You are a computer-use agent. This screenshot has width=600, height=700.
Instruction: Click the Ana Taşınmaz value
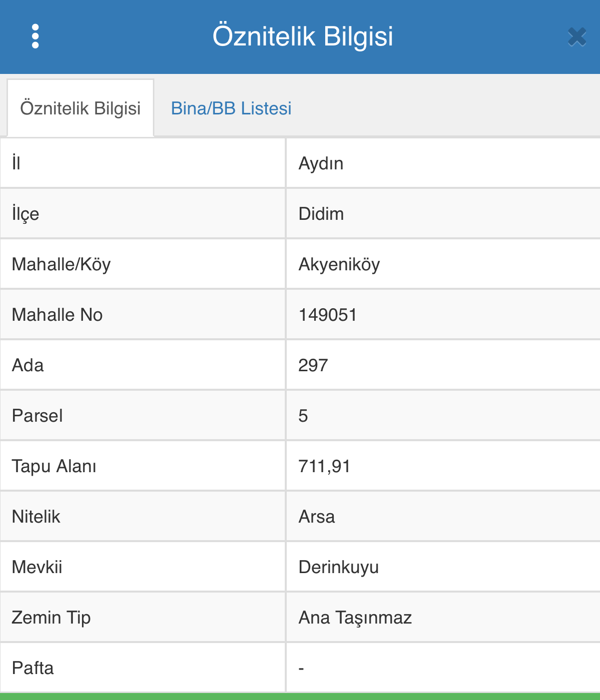(355, 618)
